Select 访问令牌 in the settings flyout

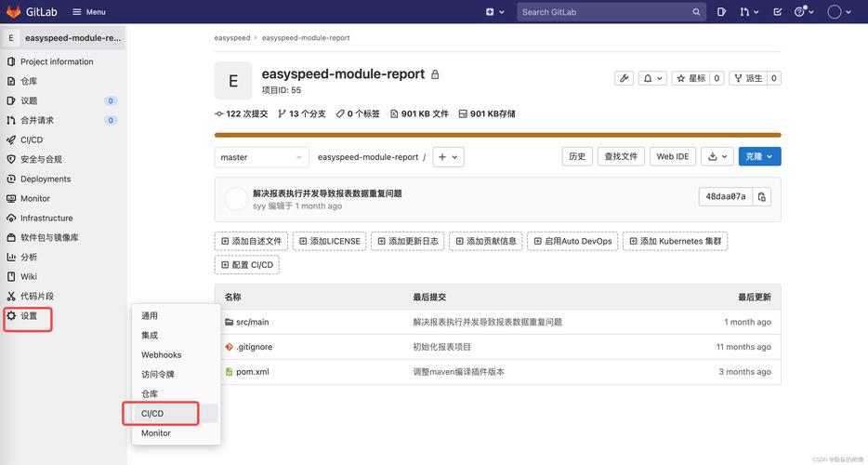coord(158,374)
